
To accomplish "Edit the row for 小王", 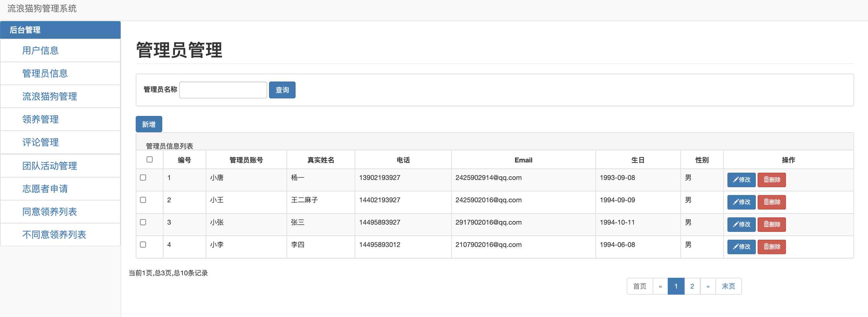I will 741,202.
